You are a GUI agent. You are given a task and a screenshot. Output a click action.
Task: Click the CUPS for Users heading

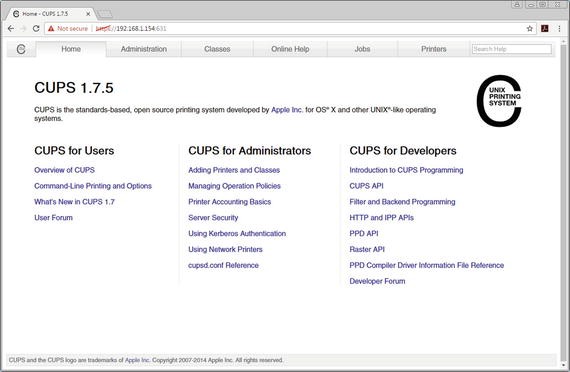74,151
